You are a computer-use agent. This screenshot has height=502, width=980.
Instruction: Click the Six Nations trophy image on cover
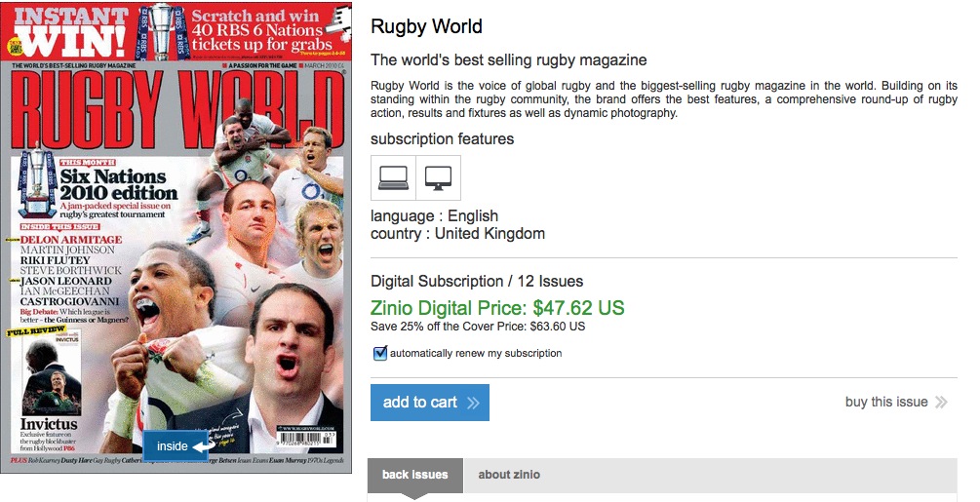[x=37, y=181]
